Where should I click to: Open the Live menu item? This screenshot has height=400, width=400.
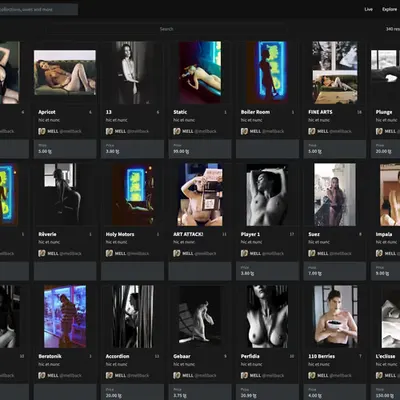point(368,9)
